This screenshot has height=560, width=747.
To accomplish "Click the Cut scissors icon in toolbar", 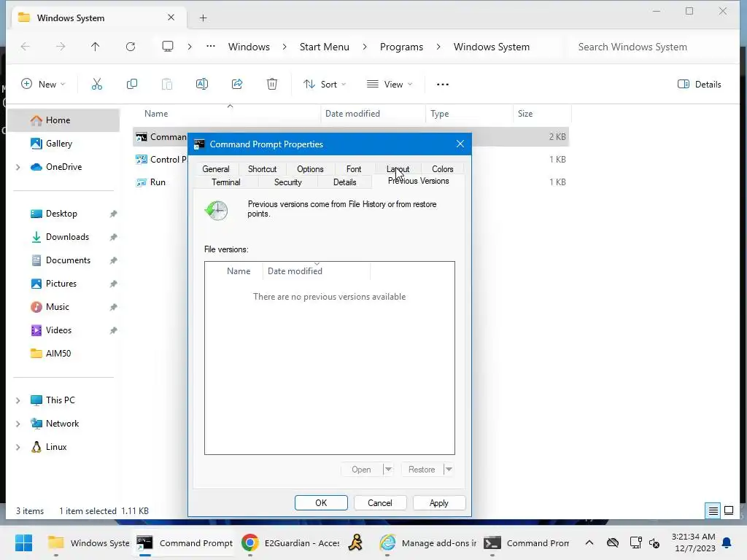I will click(97, 85).
